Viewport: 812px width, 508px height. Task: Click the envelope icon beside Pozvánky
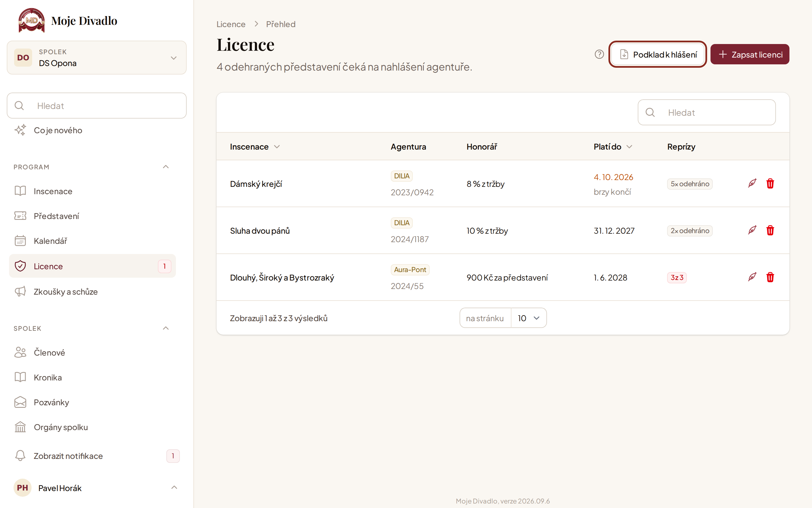click(20, 402)
